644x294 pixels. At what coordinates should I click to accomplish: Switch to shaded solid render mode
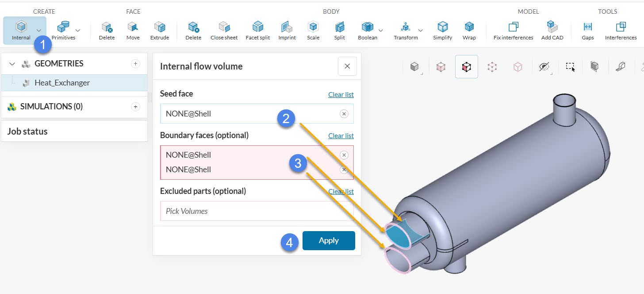pyautogui.click(x=414, y=67)
